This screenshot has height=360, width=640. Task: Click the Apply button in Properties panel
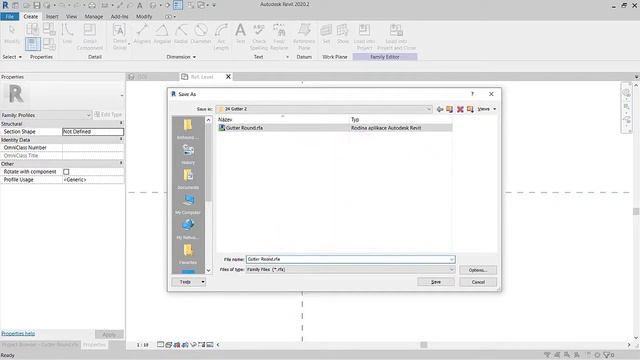point(109,334)
